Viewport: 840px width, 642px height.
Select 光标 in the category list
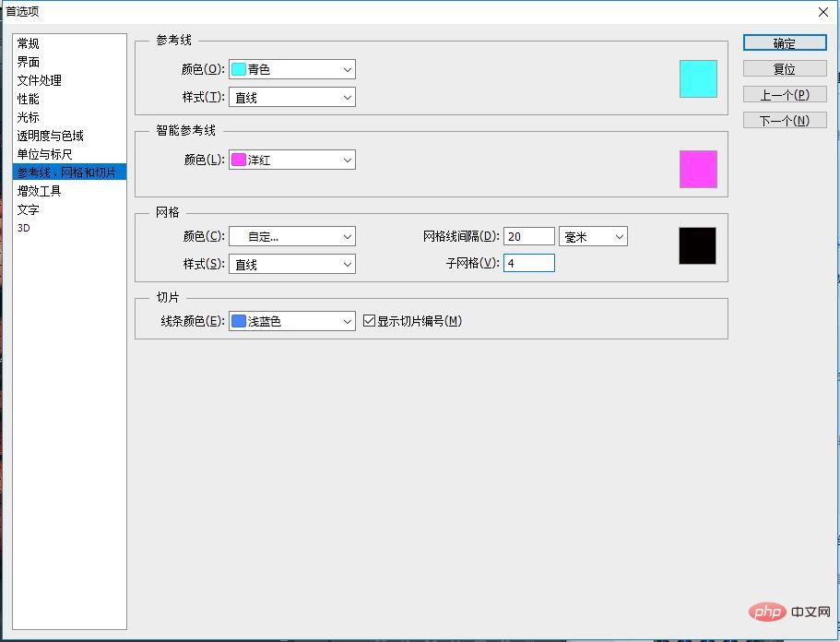point(28,117)
